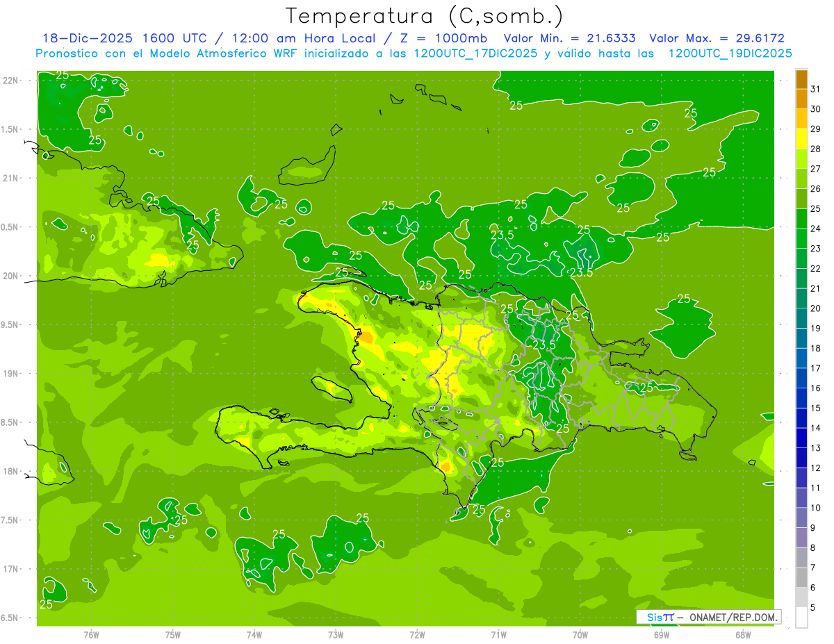Viewport: 834px width, 644px height.
Task: Click the "21N" latitude label
Action: (11, 178)
